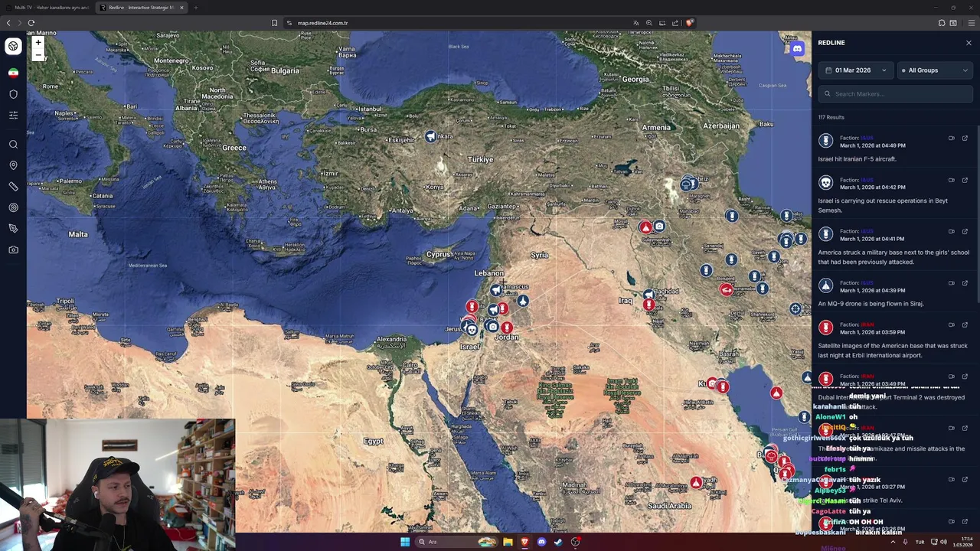Viewport: 980px width, 551px height.
Task: Open external link for Israel hit Iranian F-5 entry
Action: (965, 139)
